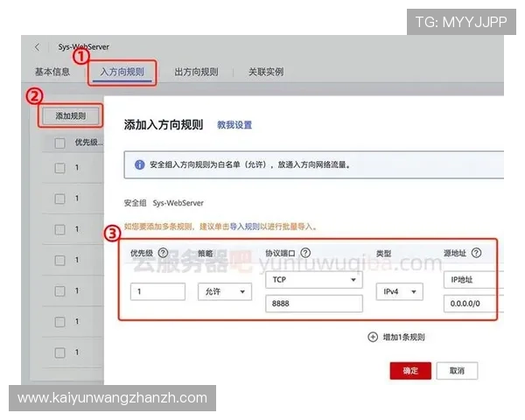Switch to 入方向规则 tab
Viewport: 525px width, 420px height.
click(122, 72)
